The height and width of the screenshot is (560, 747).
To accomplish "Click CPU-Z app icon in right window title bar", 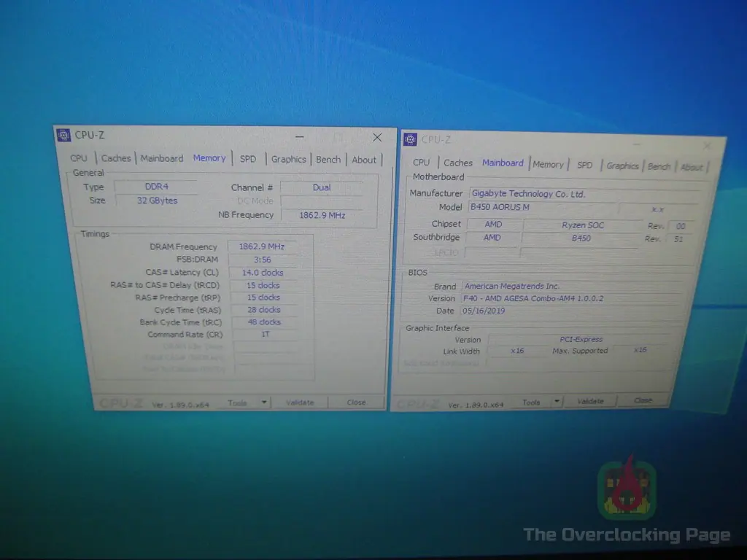I will pyautogui.click(x=410, y=139).
